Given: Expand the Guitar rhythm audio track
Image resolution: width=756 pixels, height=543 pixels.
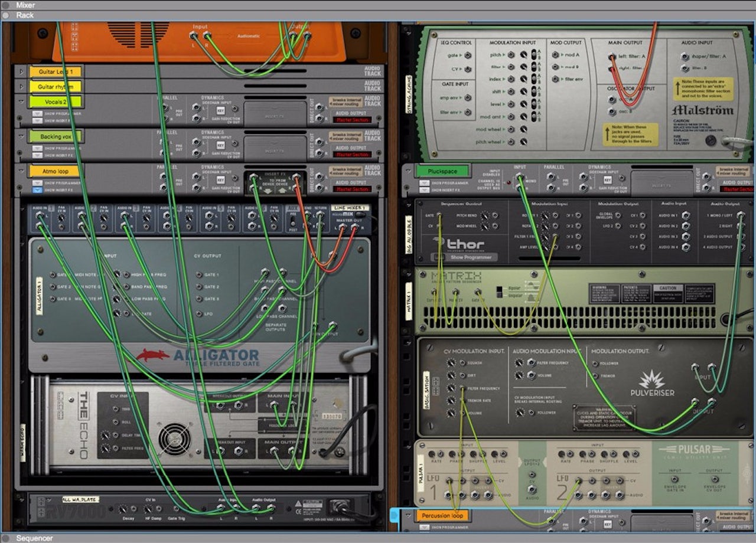Looking at the screenshot, I should click(22, 87).
